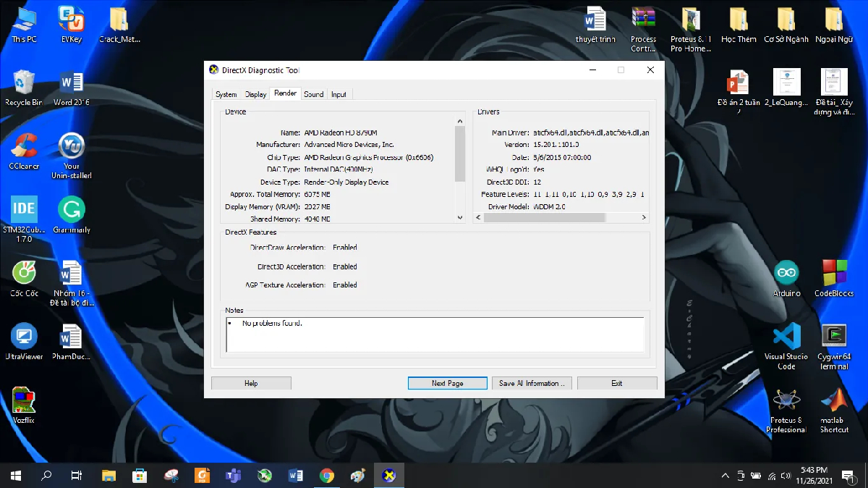Open Microsoft Store from taskbar
868x488 pixels.
click(x=140, y=476)
